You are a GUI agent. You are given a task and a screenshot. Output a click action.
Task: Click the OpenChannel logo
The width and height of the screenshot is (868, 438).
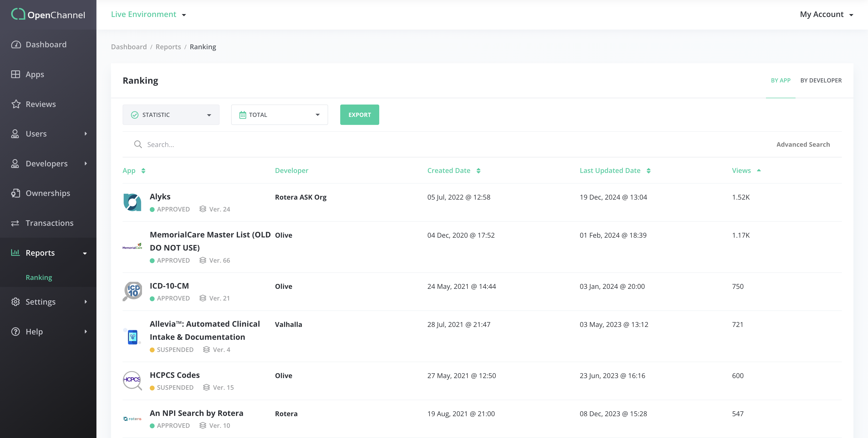48,15
